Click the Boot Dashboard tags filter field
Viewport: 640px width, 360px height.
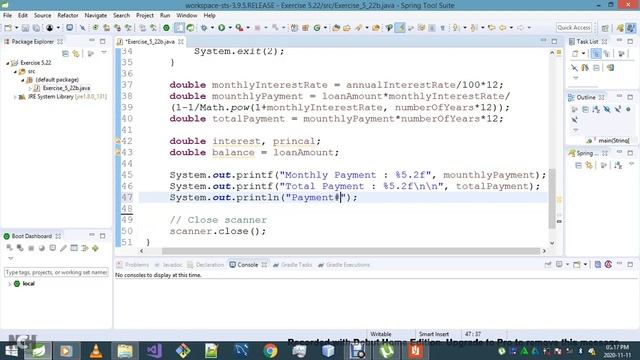coord(56,272)
